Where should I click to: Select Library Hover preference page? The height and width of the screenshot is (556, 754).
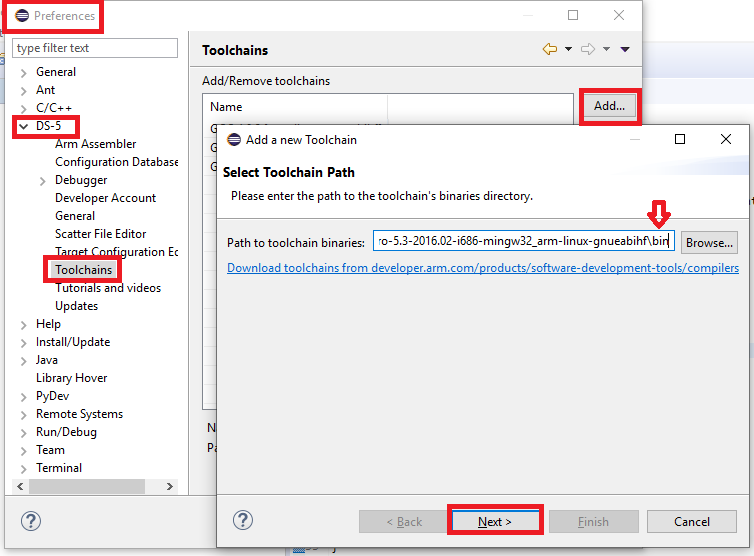point(71,378)
